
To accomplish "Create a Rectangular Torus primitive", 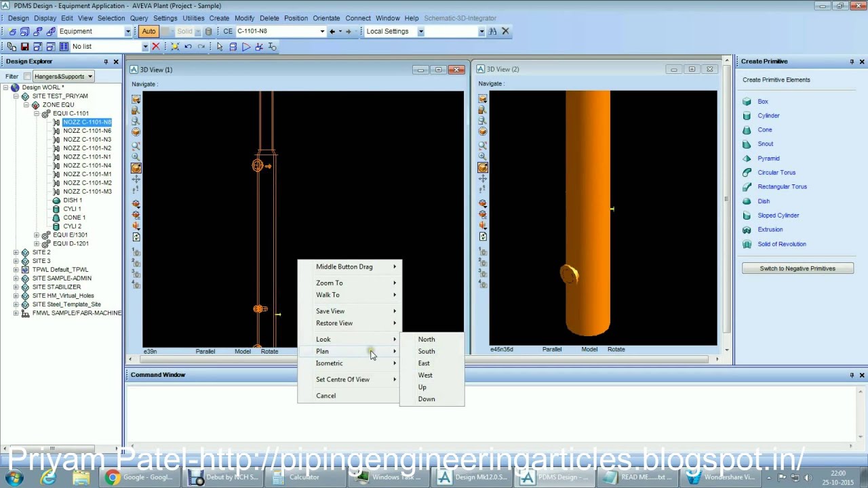I will (x=782, y=187).
